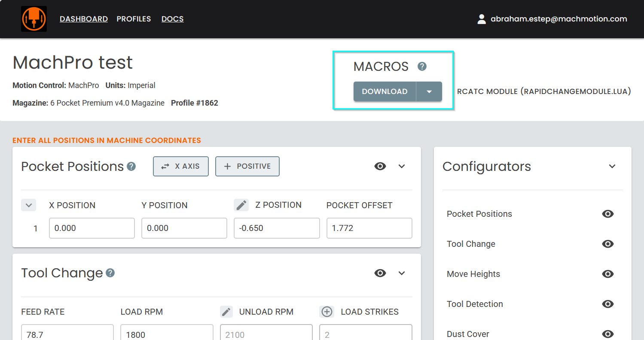Open the Docs nav link
This screenshot has width=644, height=340.
[173, 19]
